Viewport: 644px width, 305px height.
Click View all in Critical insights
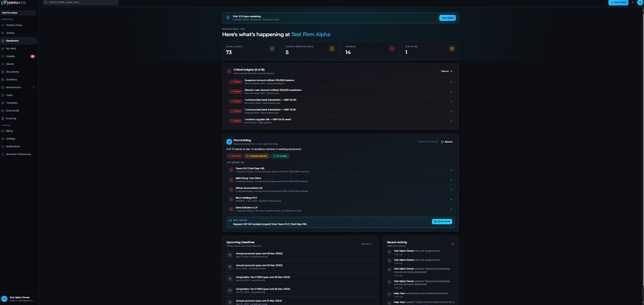446,71
